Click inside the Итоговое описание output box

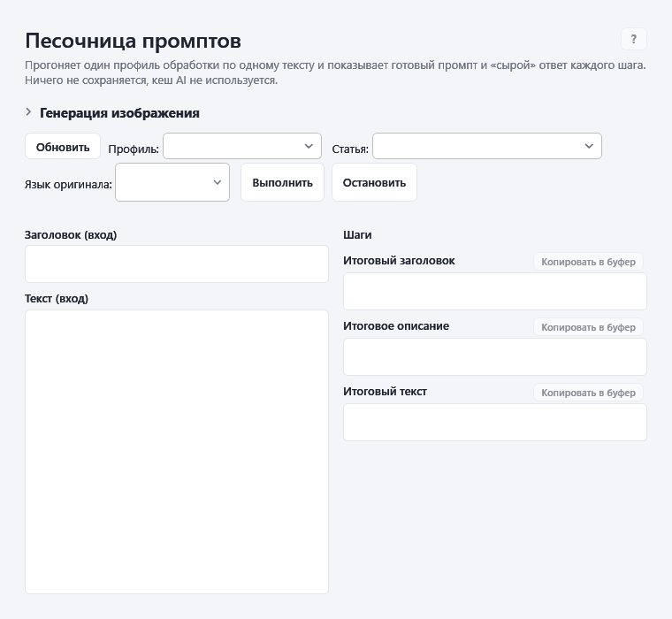(x=495, y=357)
